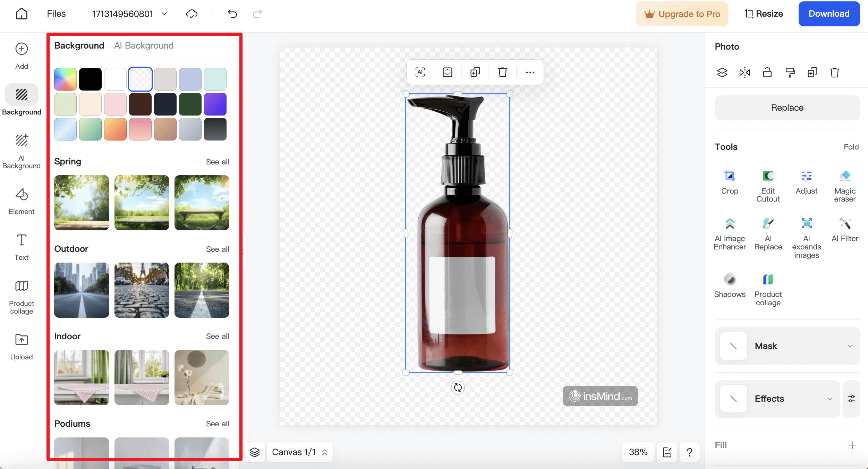The image size is (868, 469).
Task: Go to the home page icon
Action: pos(22,14)
